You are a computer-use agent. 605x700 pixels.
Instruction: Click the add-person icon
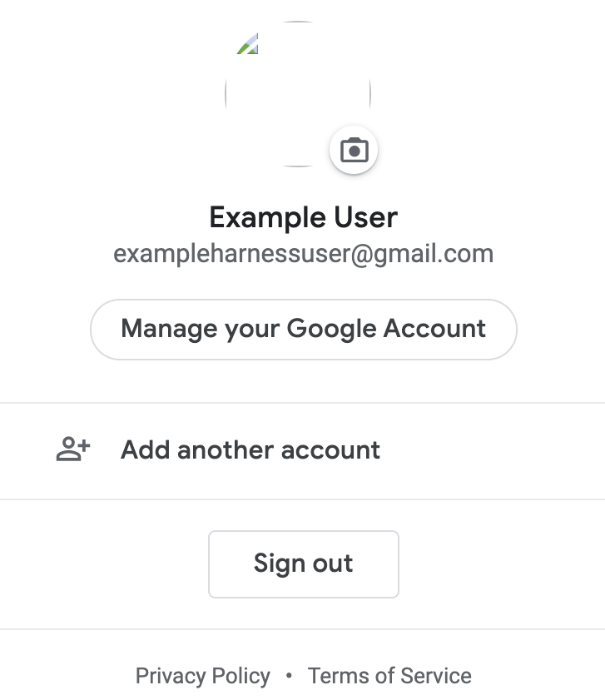[73, 450]
